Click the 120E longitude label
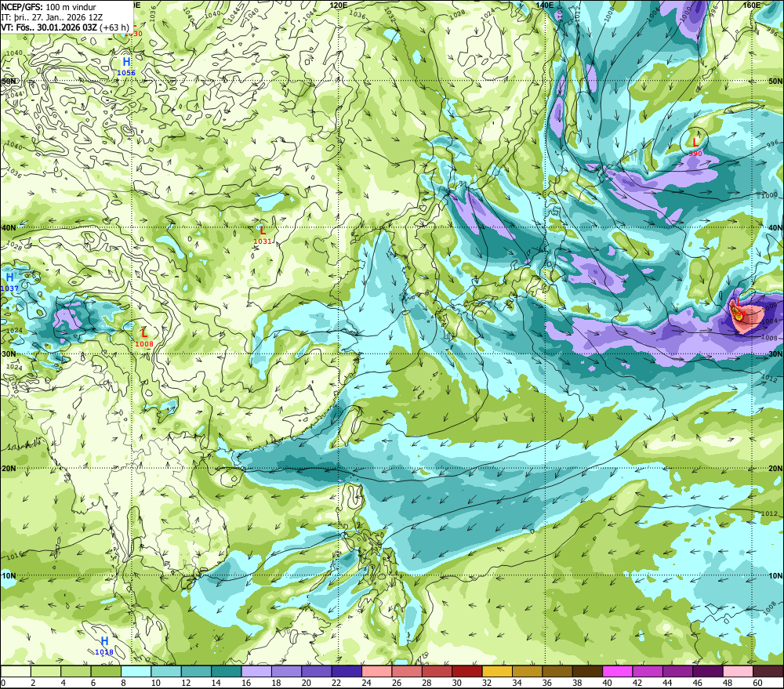The height and width of the screenshot is (689, 784). click(x=339, y=5)
